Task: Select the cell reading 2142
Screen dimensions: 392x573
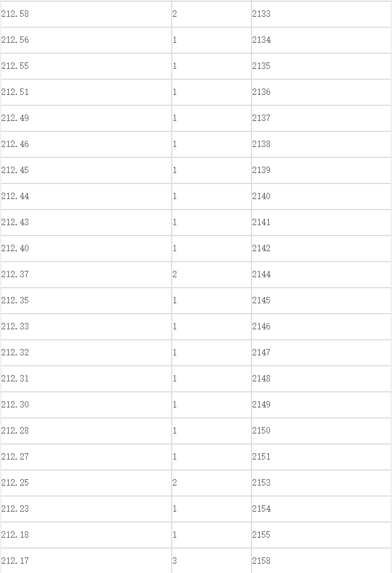Action: tap(321, 248)
